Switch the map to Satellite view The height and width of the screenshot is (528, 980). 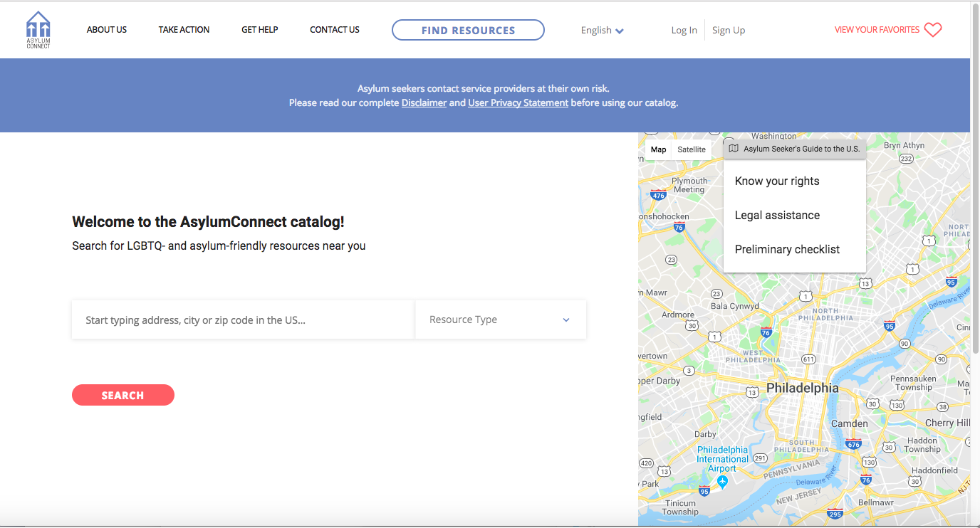(x=692, y=149)
